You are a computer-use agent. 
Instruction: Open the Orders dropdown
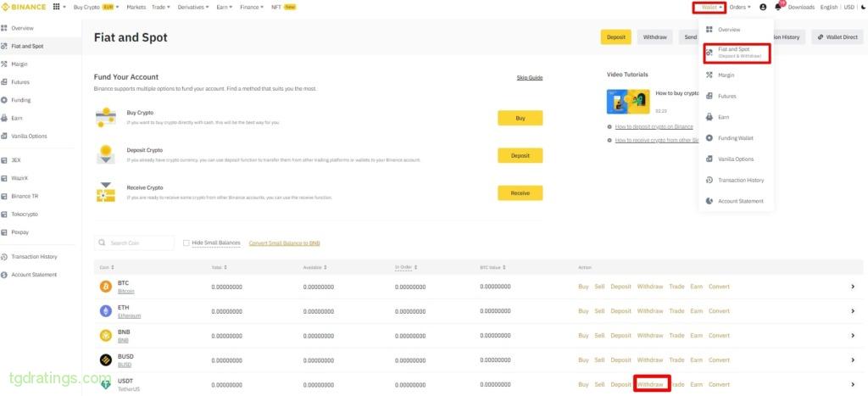[x=740, y=7]
